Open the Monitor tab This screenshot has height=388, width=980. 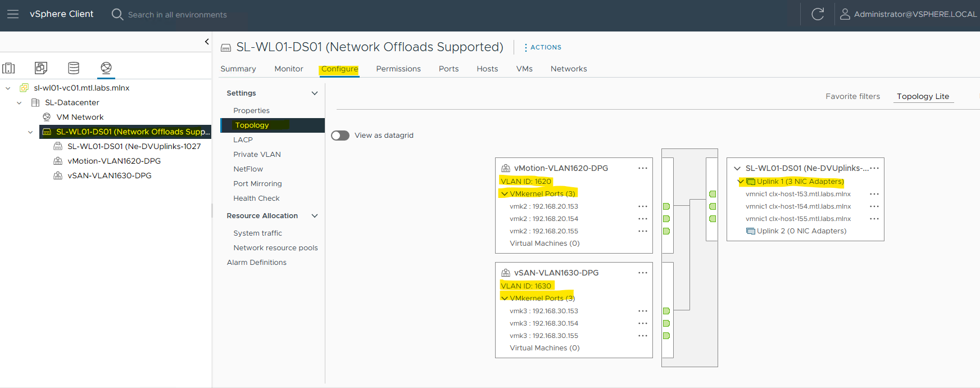[289, 69]
